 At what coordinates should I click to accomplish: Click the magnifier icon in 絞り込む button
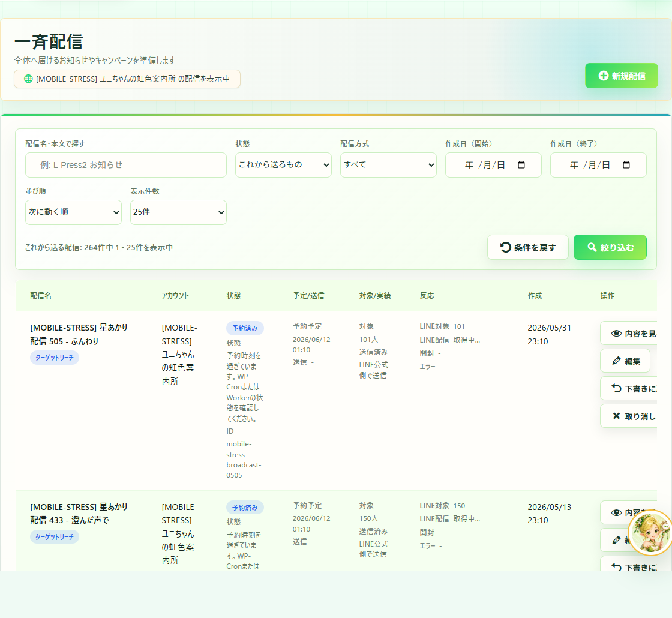click(592, 247)
